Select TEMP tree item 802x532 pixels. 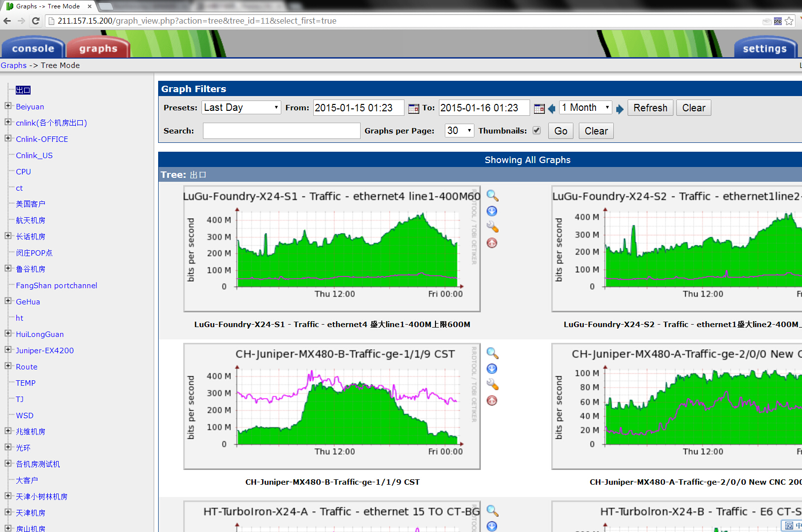[x=26, y=383]
